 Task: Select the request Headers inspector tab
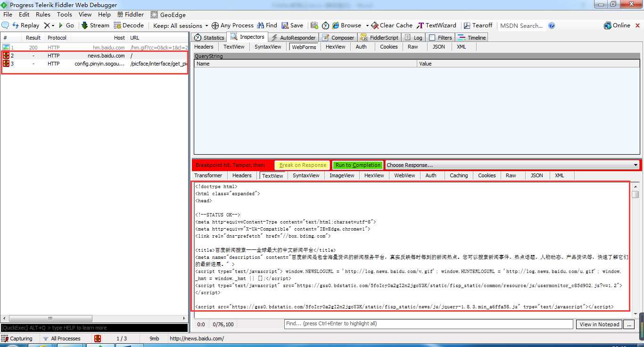(204, 47)
